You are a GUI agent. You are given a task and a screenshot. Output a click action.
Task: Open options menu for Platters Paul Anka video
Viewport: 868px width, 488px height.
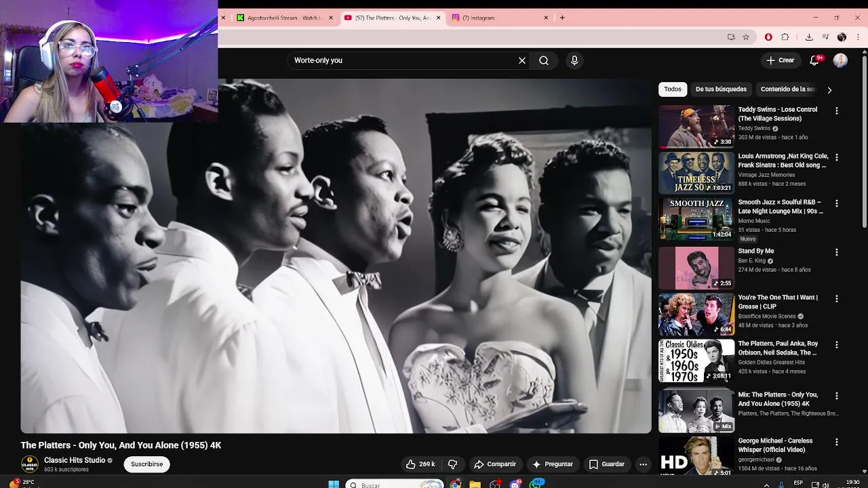click(x=837, y=345)
